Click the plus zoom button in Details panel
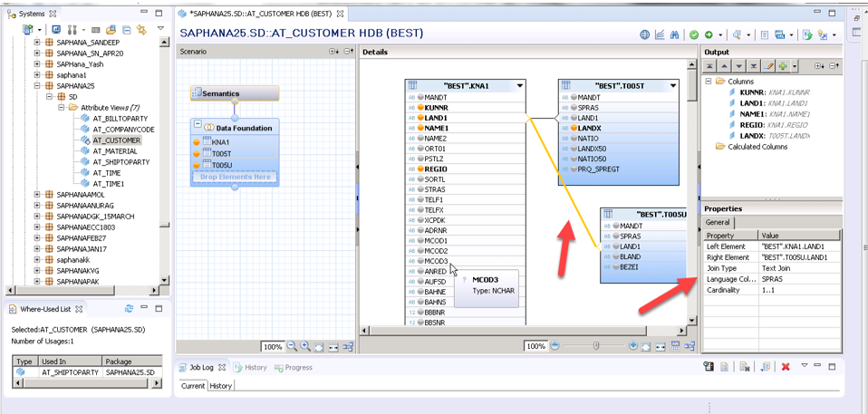 [634, 346]
